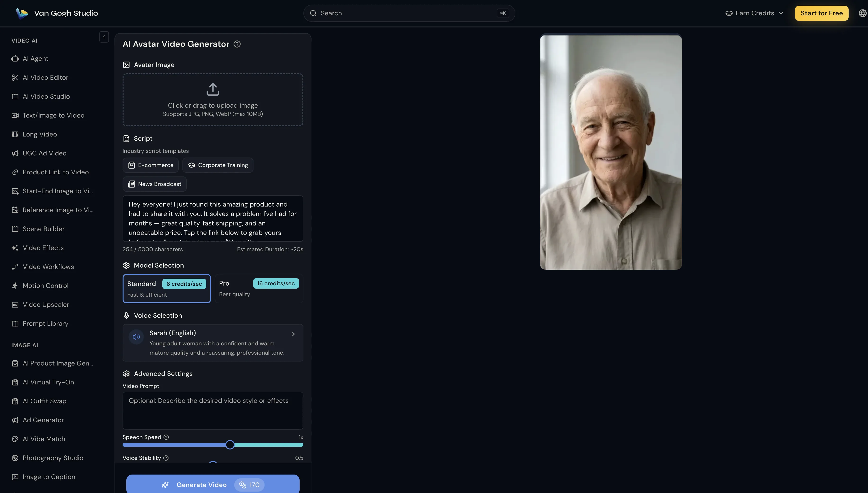Focus the top Search field
This screenshot has height=493, width=868.
pos(409,13)
